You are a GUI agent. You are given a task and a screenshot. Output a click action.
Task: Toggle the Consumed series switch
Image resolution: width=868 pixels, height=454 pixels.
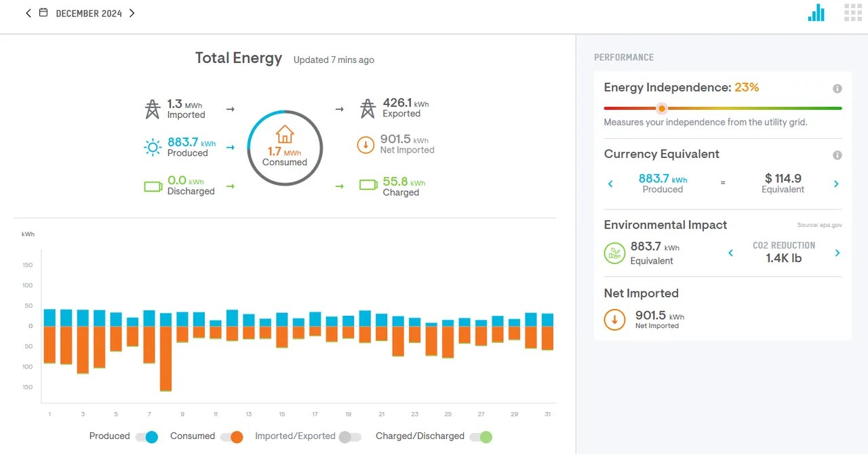tap(231, 437)
